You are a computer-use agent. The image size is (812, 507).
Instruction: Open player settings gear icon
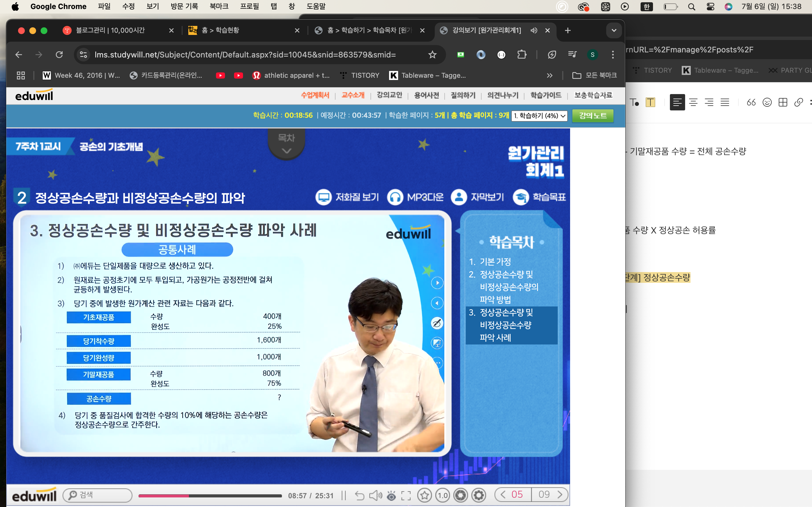479,495
